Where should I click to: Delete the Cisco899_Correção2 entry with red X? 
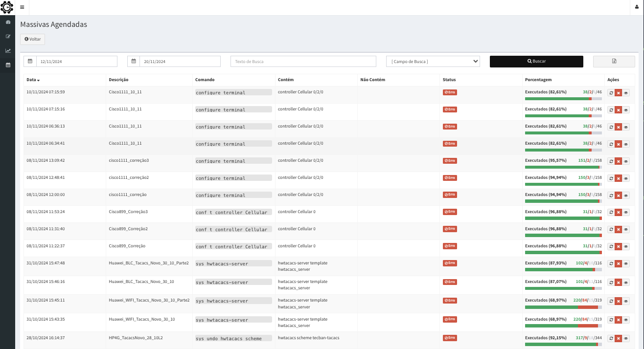point(618,230)
